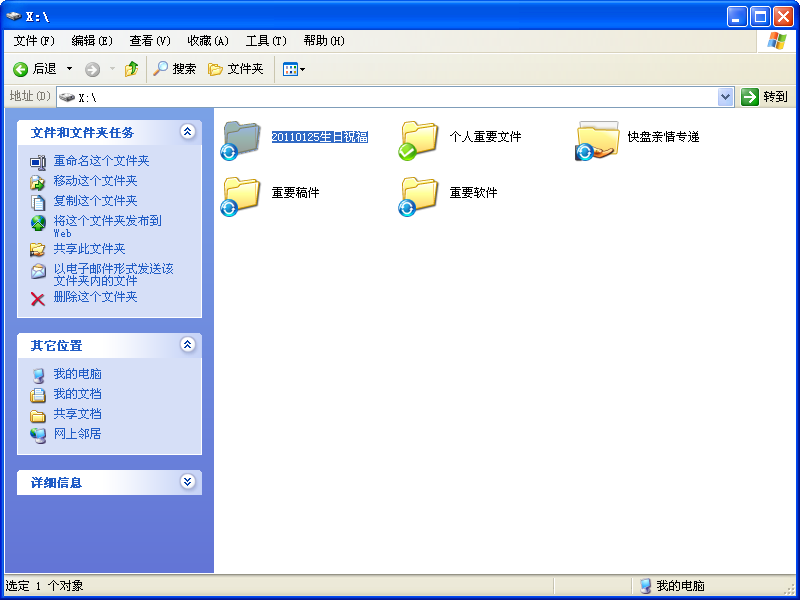Image resolution: width=800 pixels, height=600 pixels.
Task: Maximize the X:\ explorer window
Action: tap(760, 17)
